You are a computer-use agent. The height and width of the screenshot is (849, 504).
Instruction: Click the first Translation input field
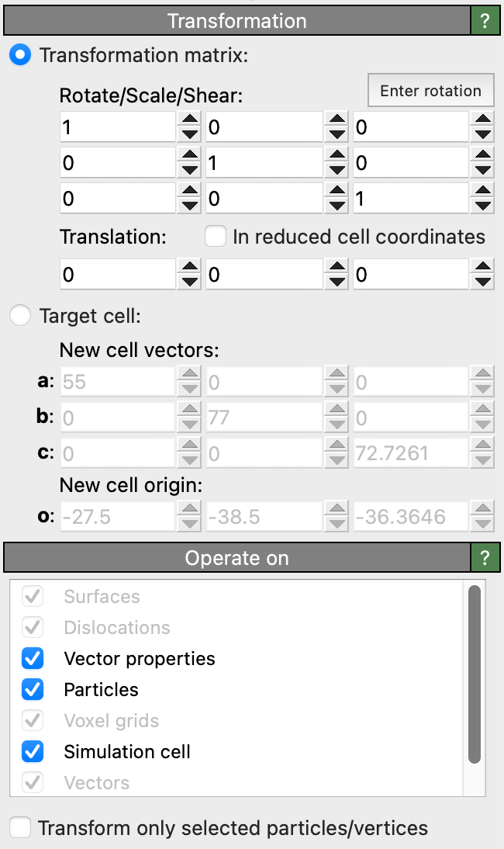point(118,275)
